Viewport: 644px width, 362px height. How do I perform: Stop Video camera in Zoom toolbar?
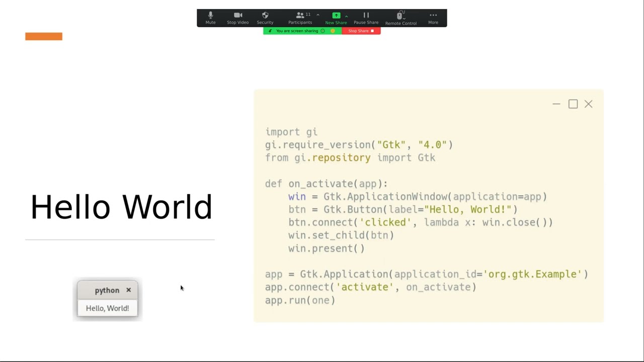tap(238, 18)
